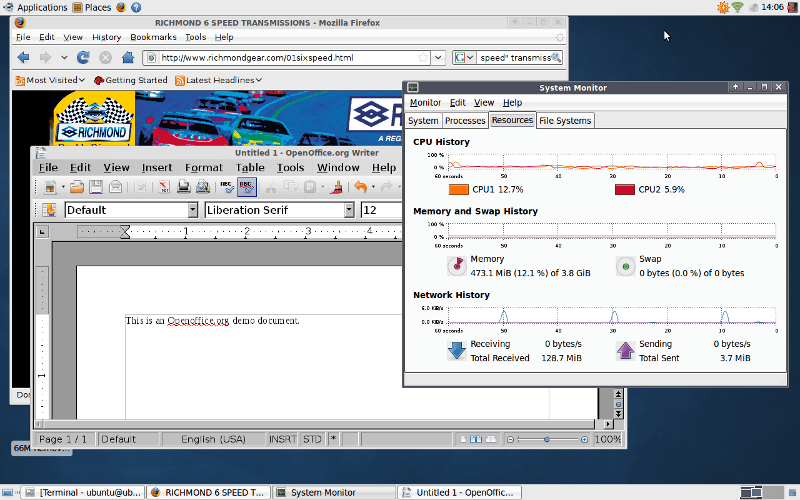This screenshot has height=500, width=800.
Task: Jump to previous page button in Writer scrollbar
Action: tap(618, 394)
